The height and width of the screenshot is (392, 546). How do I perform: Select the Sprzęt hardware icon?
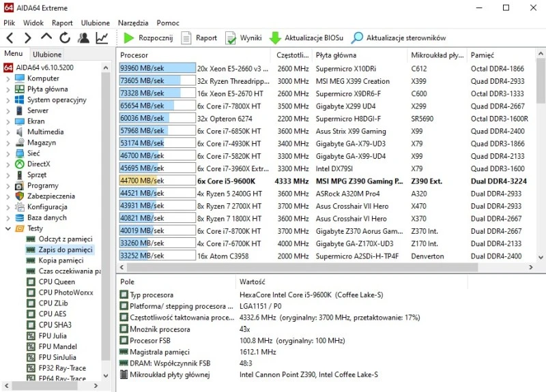point(20,175)
